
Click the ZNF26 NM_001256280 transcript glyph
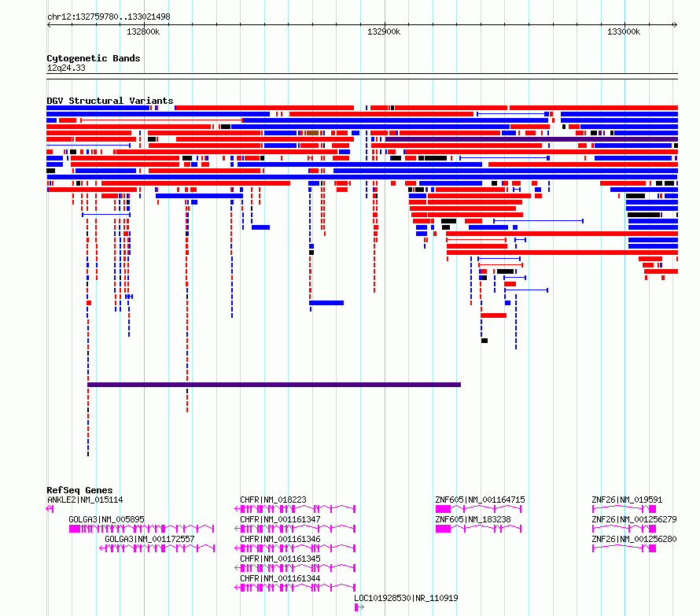click(x=624, y=548)
